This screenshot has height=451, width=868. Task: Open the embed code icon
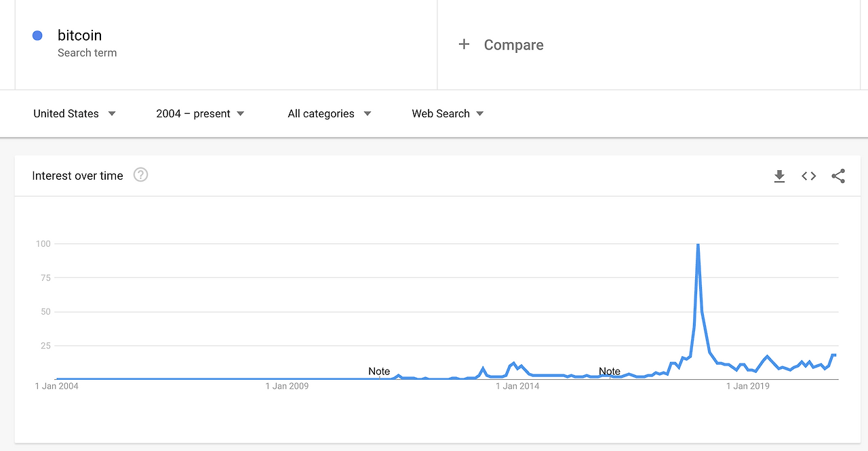808,176
